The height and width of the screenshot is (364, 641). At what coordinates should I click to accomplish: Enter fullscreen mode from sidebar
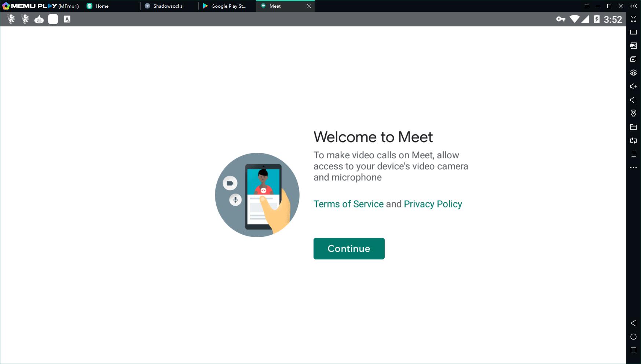coord(633,19)
